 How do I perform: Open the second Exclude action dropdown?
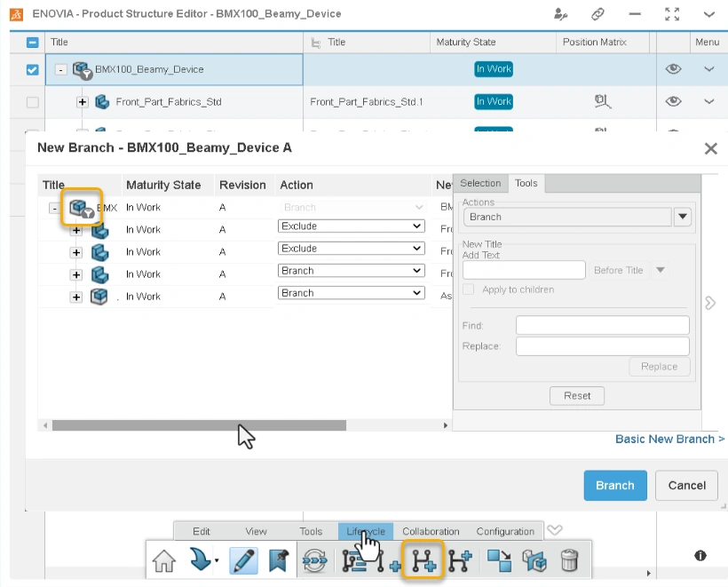pyautogui.click(x=352, y=249)
